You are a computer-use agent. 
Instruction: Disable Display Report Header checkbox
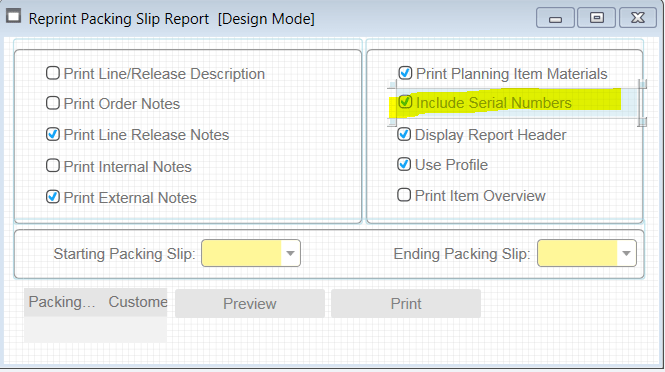tap(404, 134)
